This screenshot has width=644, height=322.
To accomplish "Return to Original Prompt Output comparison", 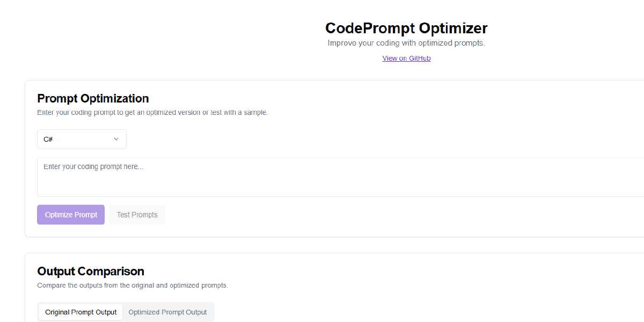I will [x=80, y=312].
